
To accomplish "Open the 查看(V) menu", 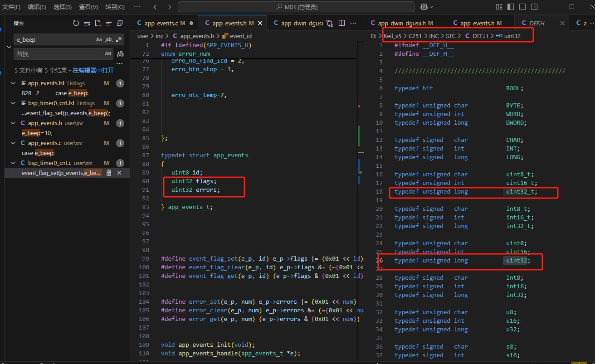I will [88, 7].
